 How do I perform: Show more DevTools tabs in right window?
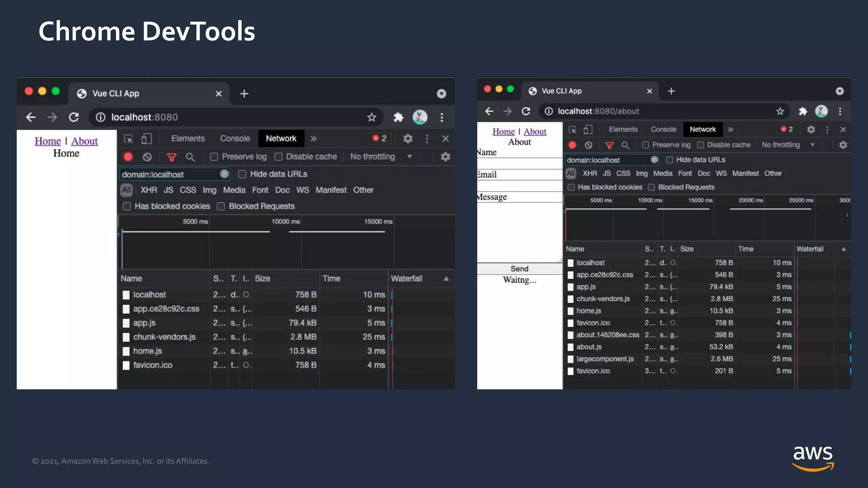click(x=731, y=129)
